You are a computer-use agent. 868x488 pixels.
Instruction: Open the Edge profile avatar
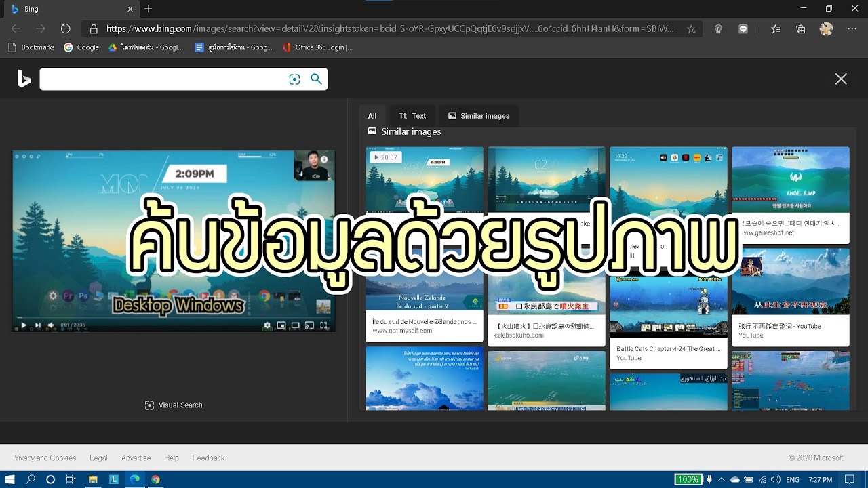pos(826,29)
